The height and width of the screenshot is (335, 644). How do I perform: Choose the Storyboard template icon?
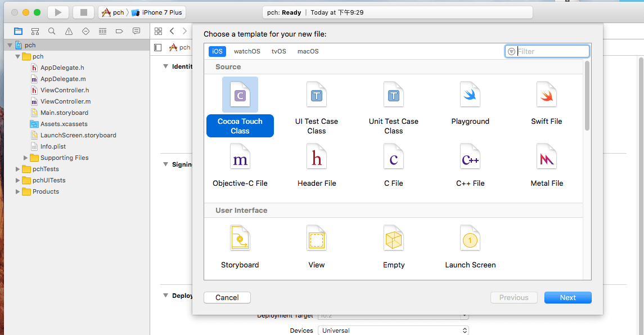pyautogui.click(x=240, y=239)
